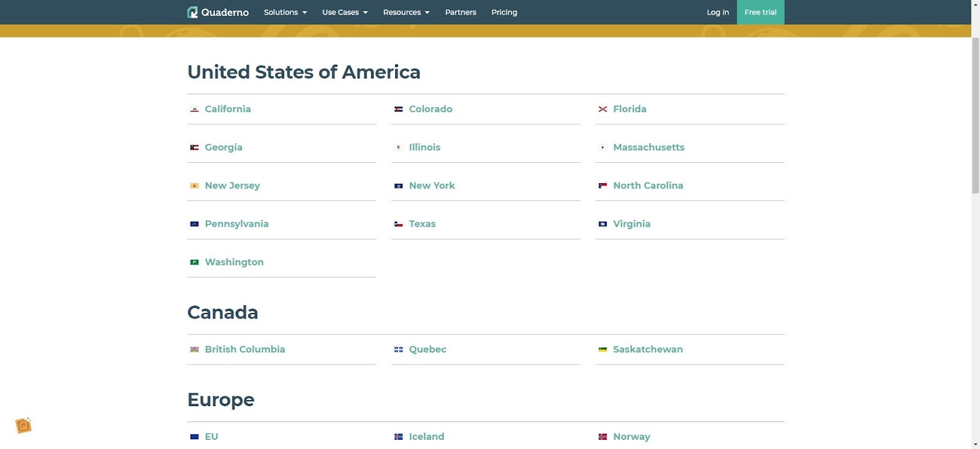Select the Illinois link
The image size is (980, 449).
424,148
